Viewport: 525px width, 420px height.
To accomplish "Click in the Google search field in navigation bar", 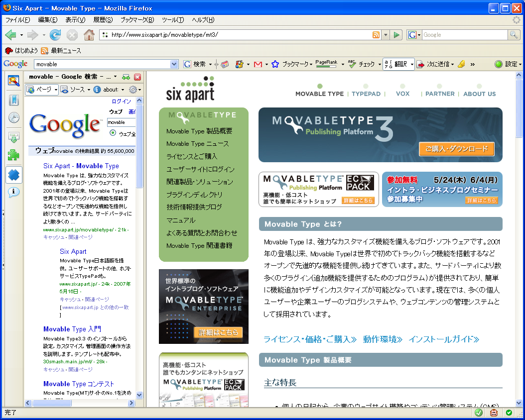I will coord(463,35).
